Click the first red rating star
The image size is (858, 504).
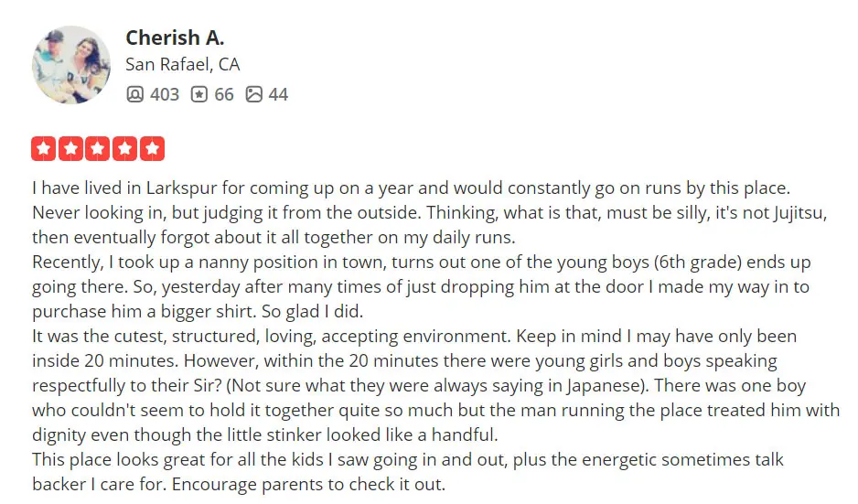click(x=44, y=148)
